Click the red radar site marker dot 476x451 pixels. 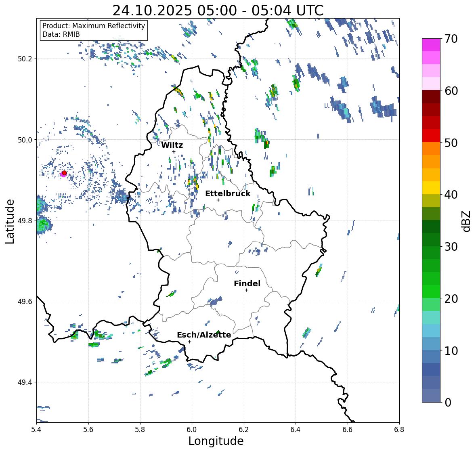click(64, 173)
